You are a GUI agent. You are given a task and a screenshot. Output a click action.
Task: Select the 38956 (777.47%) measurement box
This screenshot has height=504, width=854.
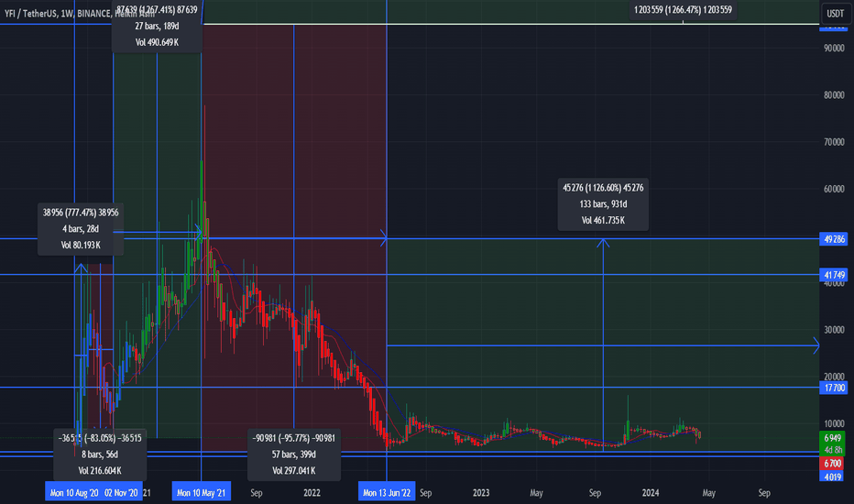tap(81, 229)
